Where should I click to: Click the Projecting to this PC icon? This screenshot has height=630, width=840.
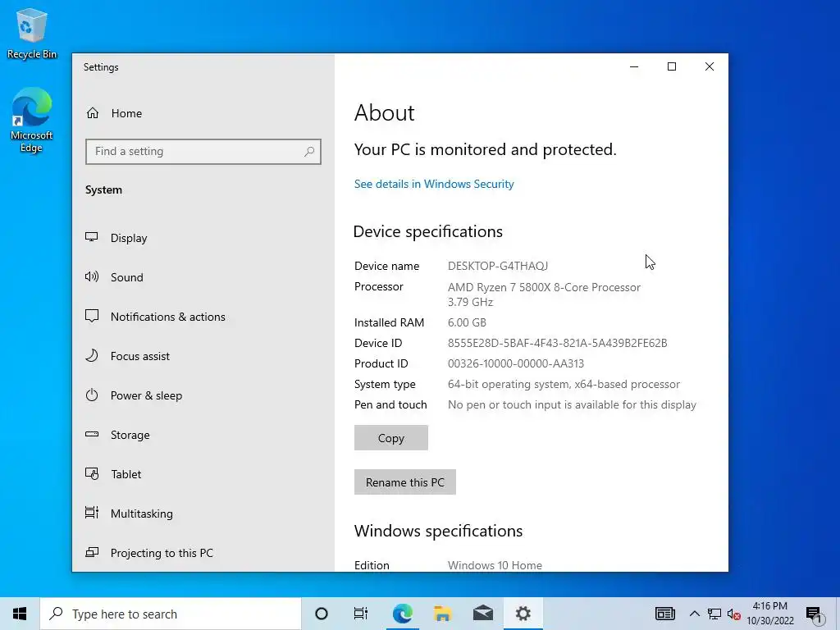(92, 552)
